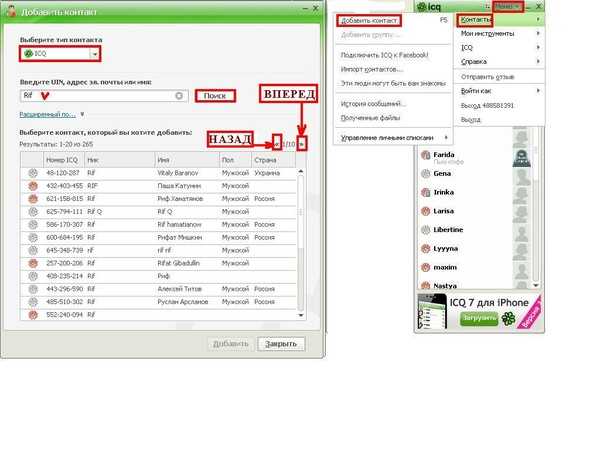This screenshot has width=600, height=450.
Task: Go to next results page with » arrow
Action: pos(302,144)
